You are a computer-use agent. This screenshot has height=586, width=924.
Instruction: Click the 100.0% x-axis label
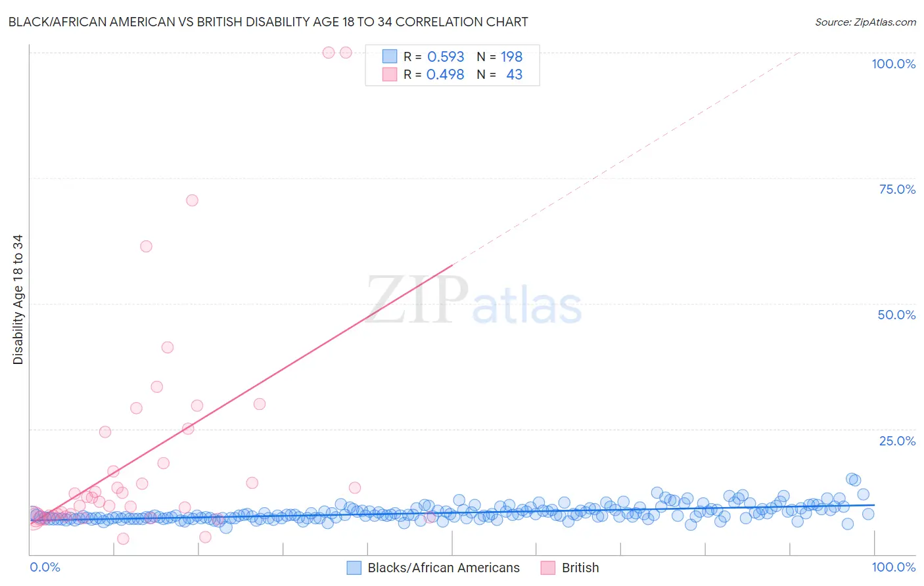tap(893, 568)
